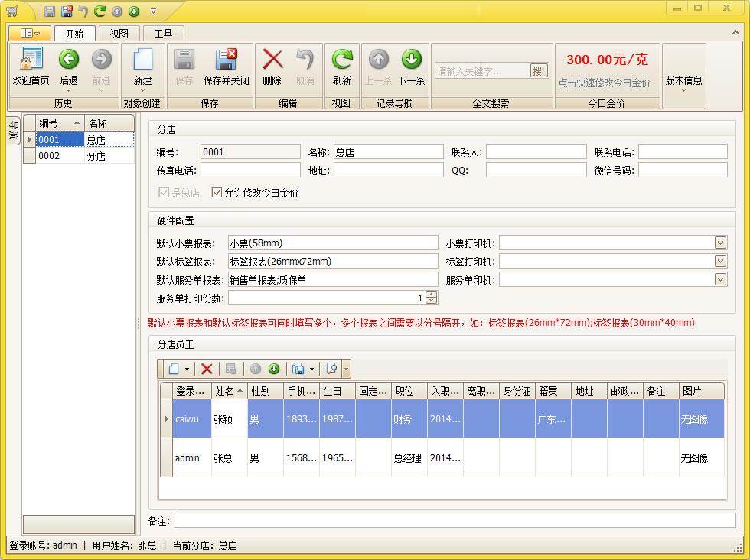
Task: Switch to the 工具 ribbon tab
Action: [163, 34]
